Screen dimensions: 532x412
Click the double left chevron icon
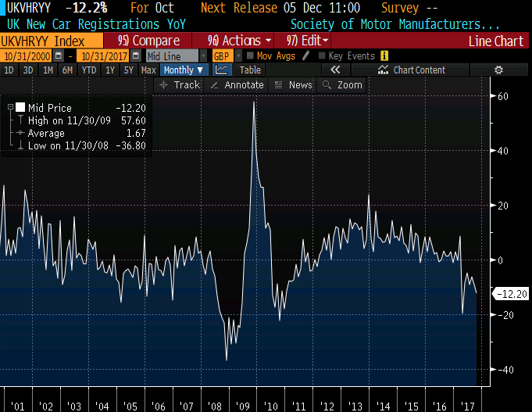click(x=335, y=70)
